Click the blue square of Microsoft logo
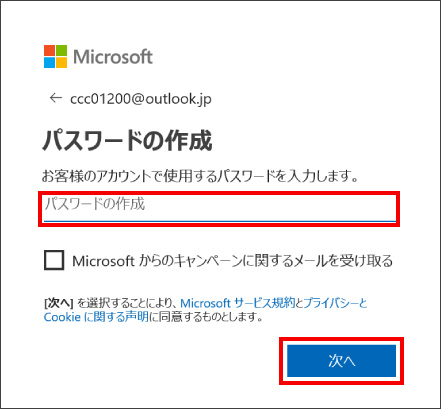The width and height of the screenshot is (441, 409). point(49,63)
